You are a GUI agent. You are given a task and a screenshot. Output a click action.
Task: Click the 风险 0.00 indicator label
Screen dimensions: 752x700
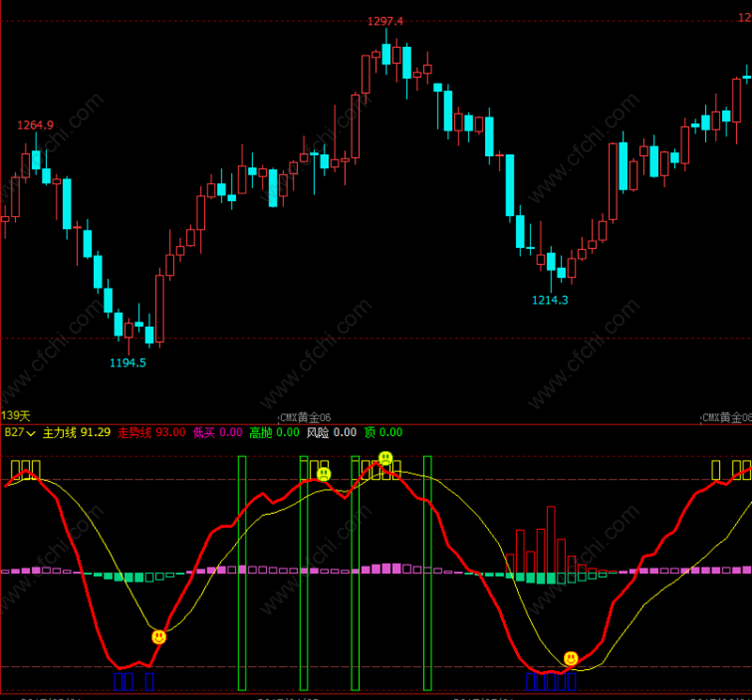coord(332,432)
